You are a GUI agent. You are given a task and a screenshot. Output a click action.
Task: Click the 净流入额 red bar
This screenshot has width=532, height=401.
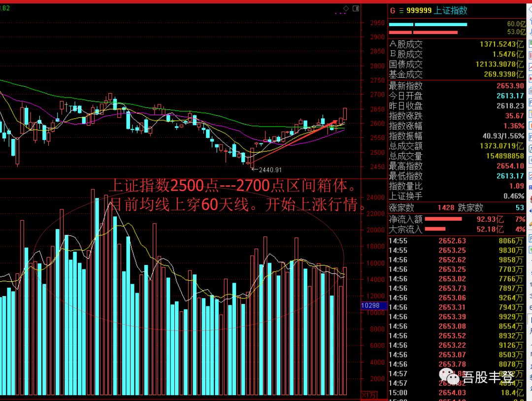point(443,219)
